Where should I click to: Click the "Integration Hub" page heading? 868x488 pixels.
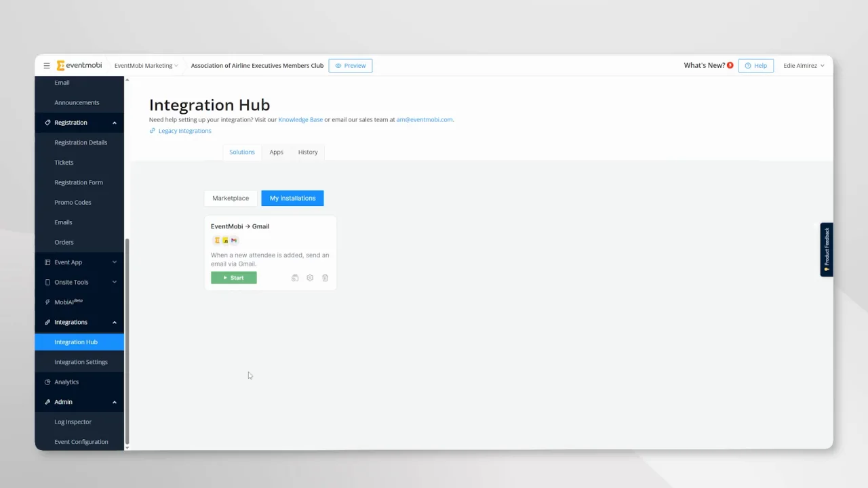pyautogui.click(x=210, y=105)
